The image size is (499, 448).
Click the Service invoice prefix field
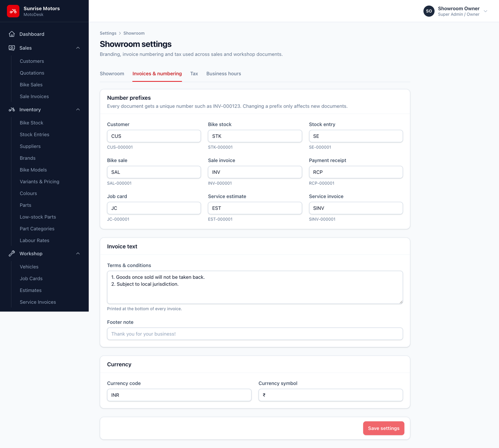coord(356,208)
